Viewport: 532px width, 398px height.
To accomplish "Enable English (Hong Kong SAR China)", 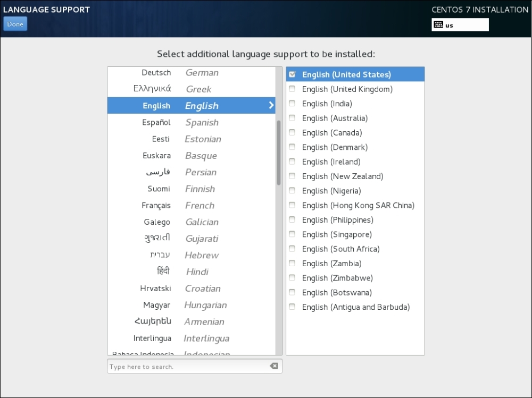I will pos(292,205).
